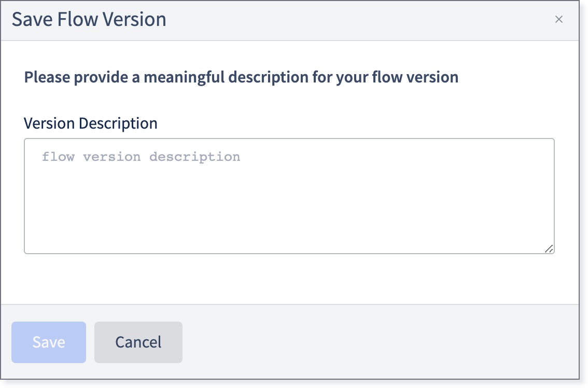This screenshot has width=588, height=388.
Task: Click the 'Please provide a meaningful description' heading
Action: point(241,77)
